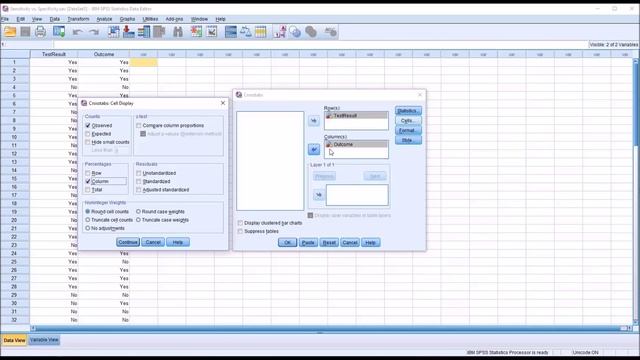Image resolution: width=640 pixels, height=360 pixels.
Task: Check Adjusted standardized residuals
Action: tap(139, 190)
